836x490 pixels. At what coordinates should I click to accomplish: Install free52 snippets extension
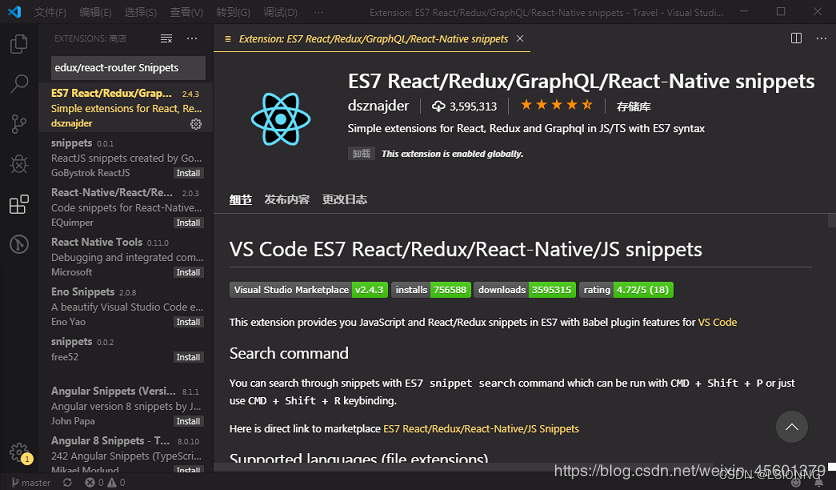(188, 357)
